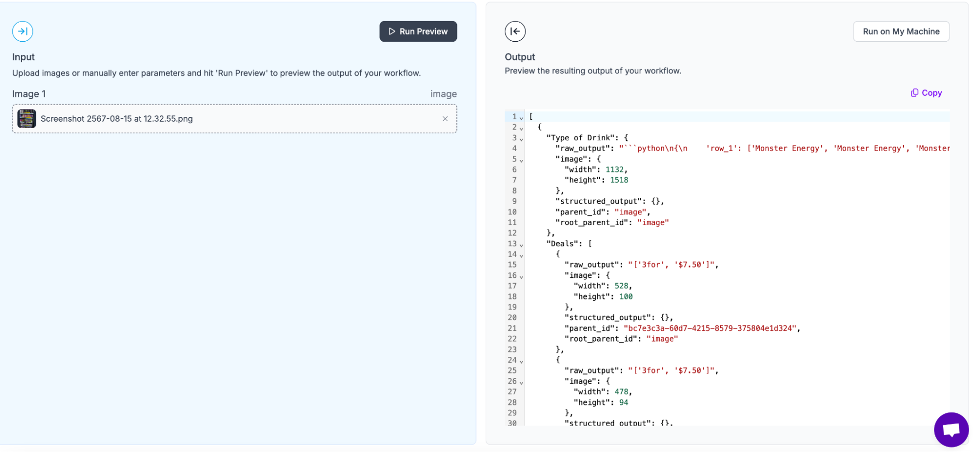Click the "root_parent_id" entry on line 11
Screen dimensions: 980x452
(612, 222)
